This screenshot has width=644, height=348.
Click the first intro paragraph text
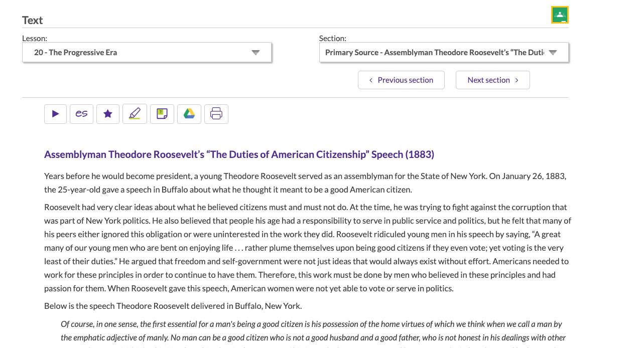point(305,183)
